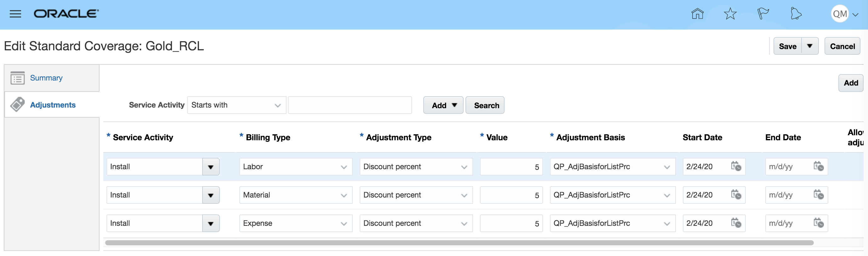Open Service Activity list in Material row
This screenshot has width=868, height=256.
click(211, 195)
